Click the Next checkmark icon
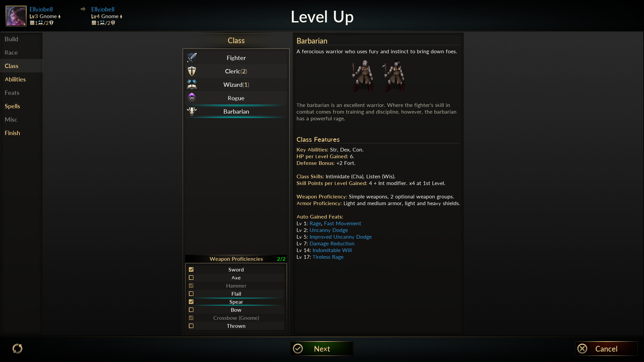The width and height of the screenshot is (644, 362). coord(298,349)
